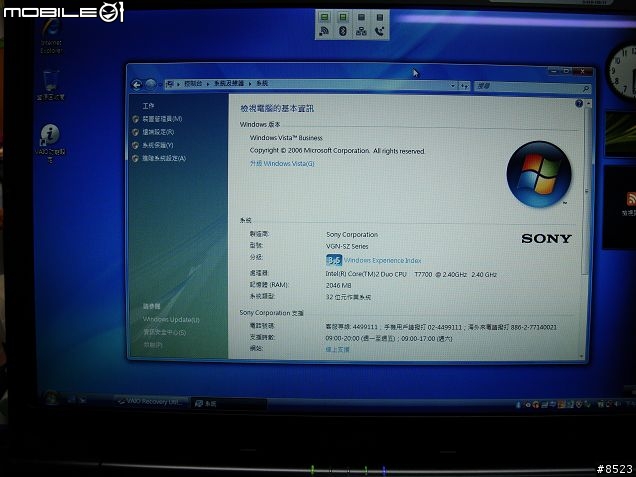The image size is (636, 477).
Task: Open Internet Explorer desktop icon
Action: (52, 37)
